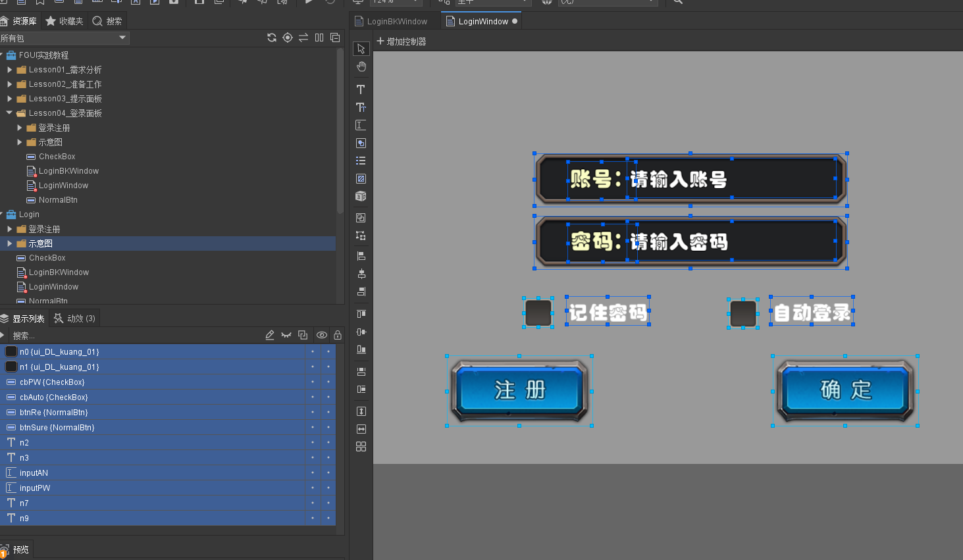This screenshot has height=560, width=963.
Task: Pick the Text tool in side toolbar
Action: [x=361, y=89]
